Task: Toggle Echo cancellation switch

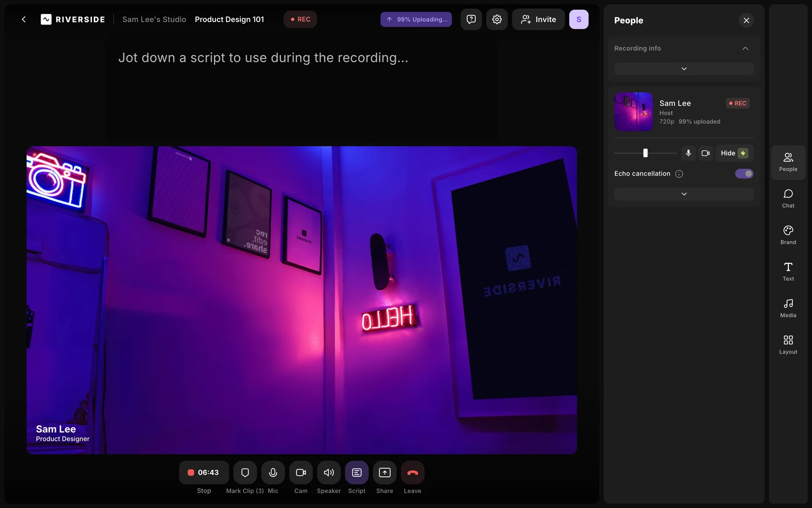Action: pyautogui.click(x=744, y=174)
